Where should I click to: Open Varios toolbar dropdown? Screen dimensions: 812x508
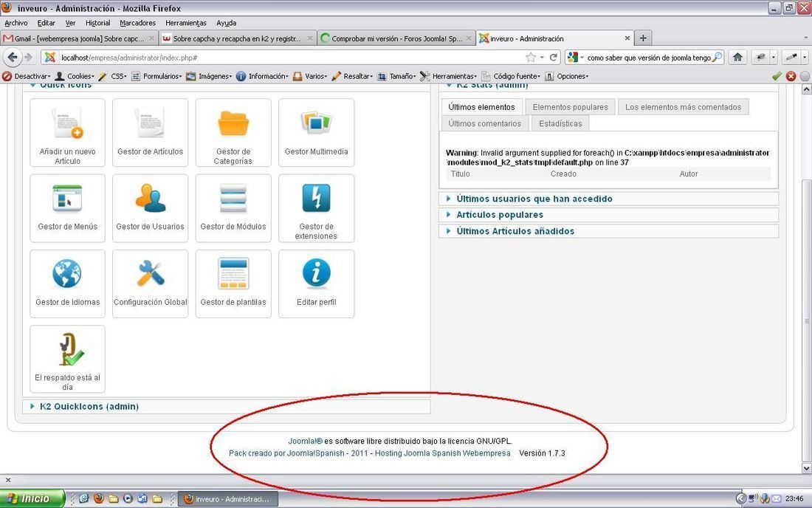tap(311, 76)
